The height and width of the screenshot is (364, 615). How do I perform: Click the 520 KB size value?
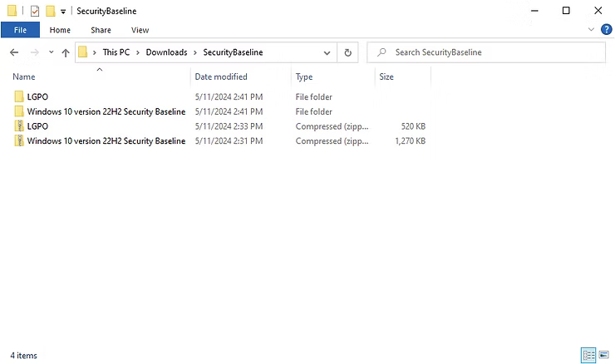point(413,126)
